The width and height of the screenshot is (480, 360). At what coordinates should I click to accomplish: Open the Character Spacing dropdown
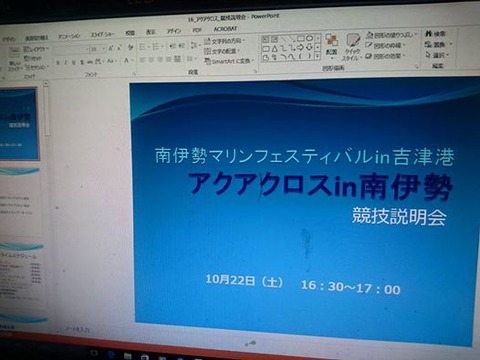100,62
